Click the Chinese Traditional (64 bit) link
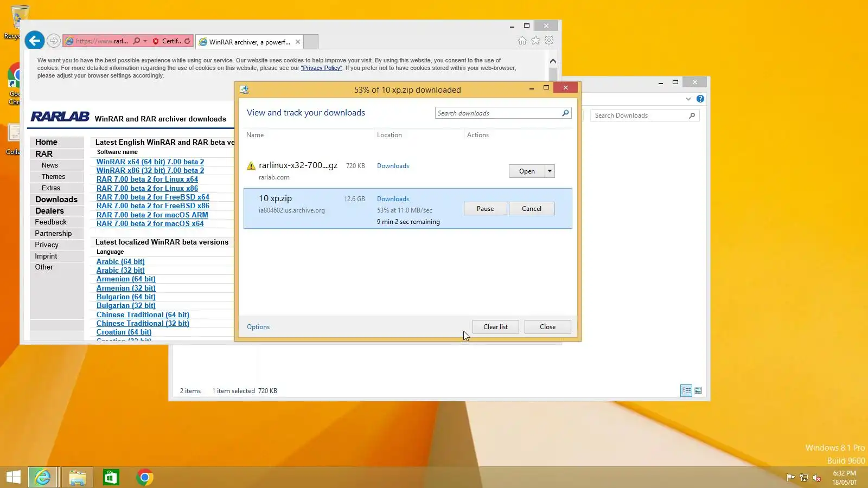 (143, 314)
